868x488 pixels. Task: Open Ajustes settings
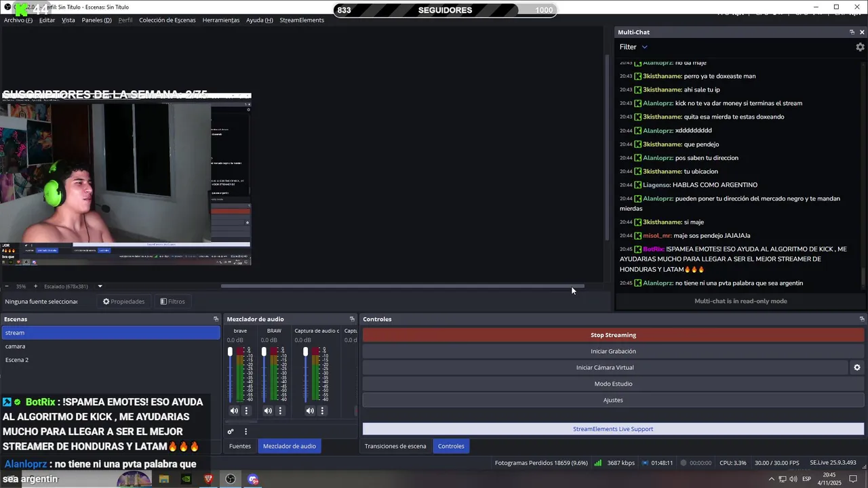click(x=613, y=400)
